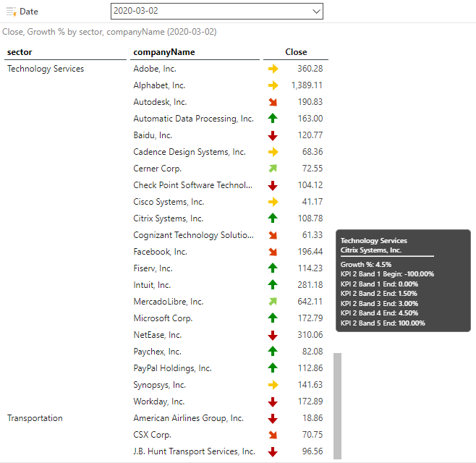Click the table's vertical scrollbar thumb
The image size is (476, 463).
click(x=337, y=406)
